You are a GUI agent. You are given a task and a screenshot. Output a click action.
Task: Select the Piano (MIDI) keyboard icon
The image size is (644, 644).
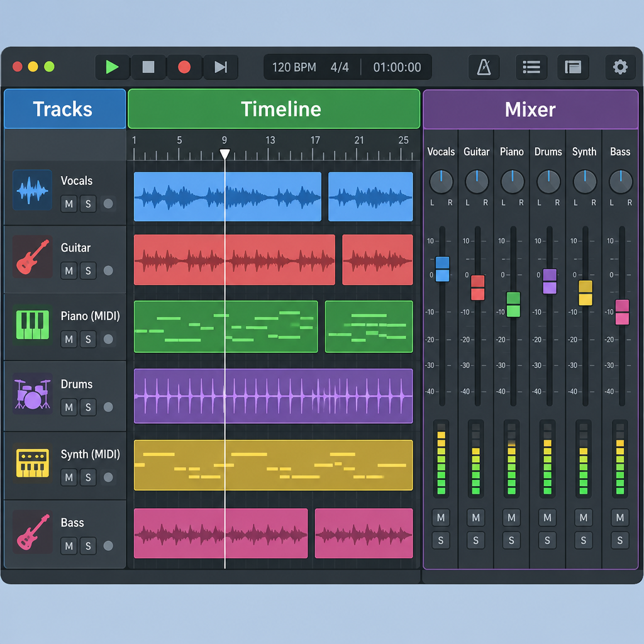[33, 325]
